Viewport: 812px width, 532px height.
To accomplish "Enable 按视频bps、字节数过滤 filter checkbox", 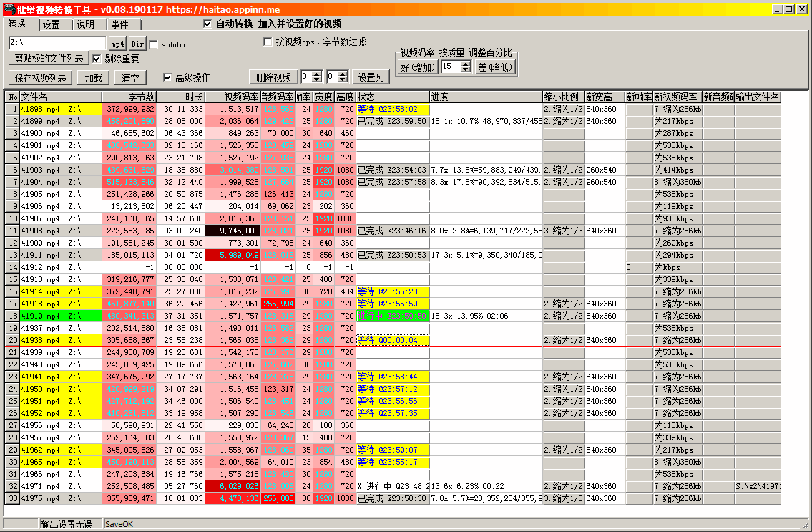I will click(268, 42).
